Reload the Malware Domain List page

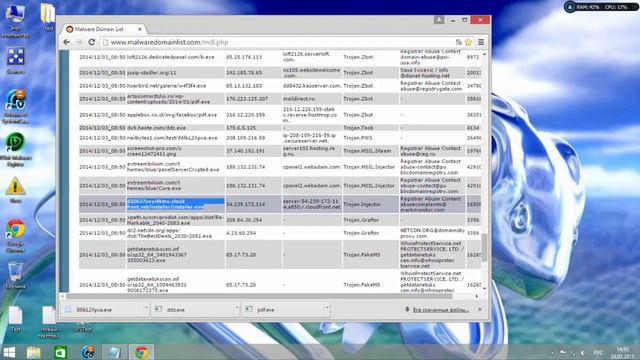click(92, 42)
